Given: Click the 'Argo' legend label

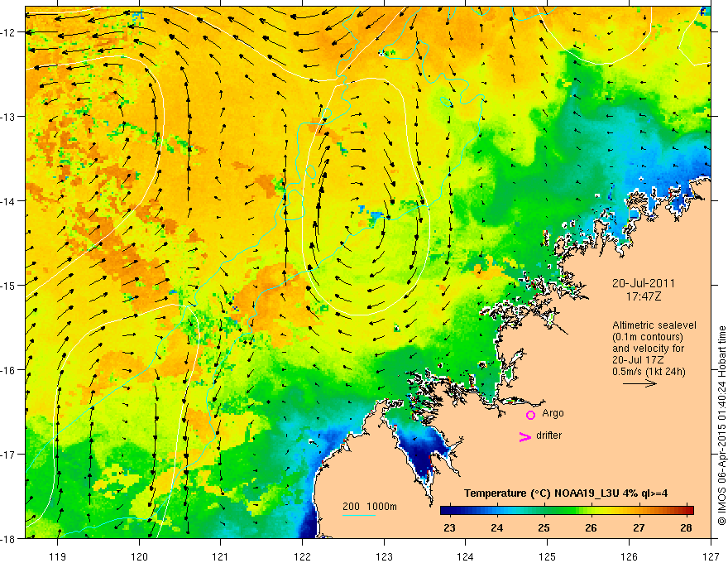Looking at the screenshot, I should (553, 413).
